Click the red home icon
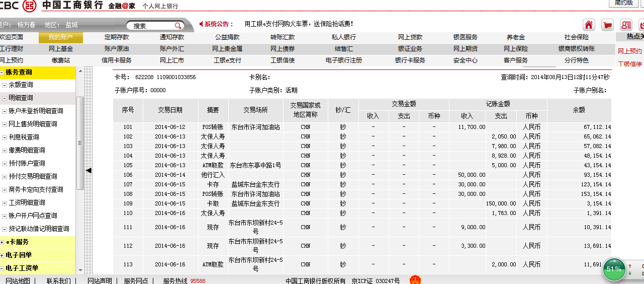644x284 pixels. (589, 25)
